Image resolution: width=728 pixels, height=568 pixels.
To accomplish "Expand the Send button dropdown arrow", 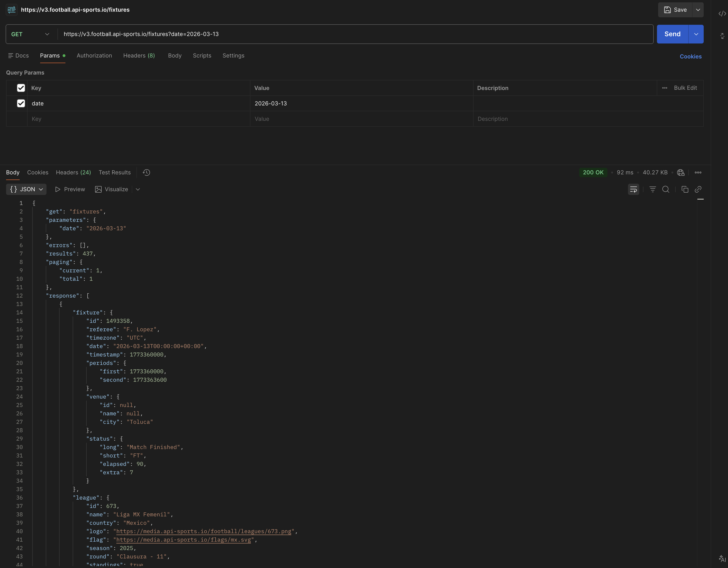I will pyautogui.click(x=696, y=34).
